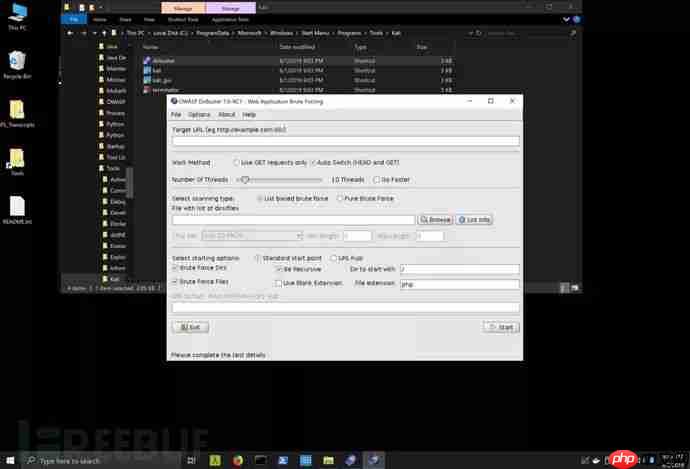This screenshot has height=469, width=690.
Task: Click the Dir to start with field
Action: click(459, 269)
